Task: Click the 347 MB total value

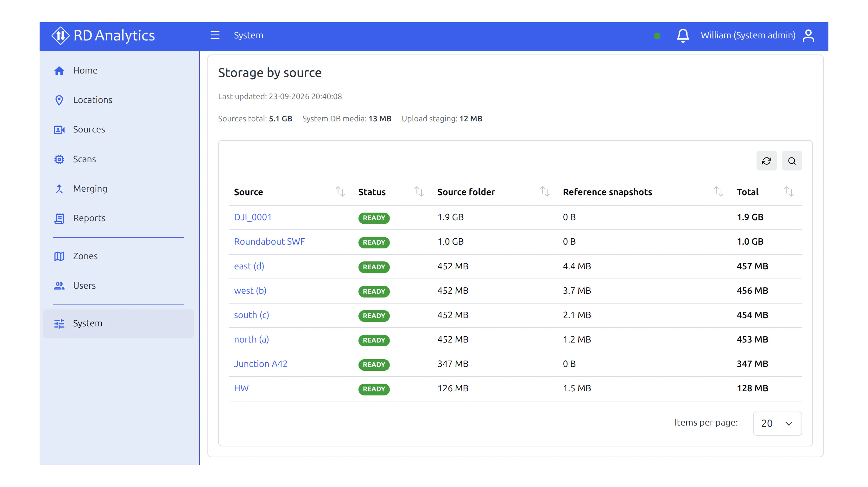Action: pyautogui.click(x=752, y=363)
